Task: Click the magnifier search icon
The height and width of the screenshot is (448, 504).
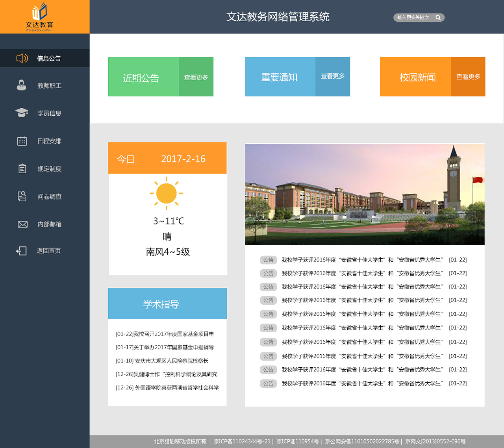Action: tap(438, 18)
